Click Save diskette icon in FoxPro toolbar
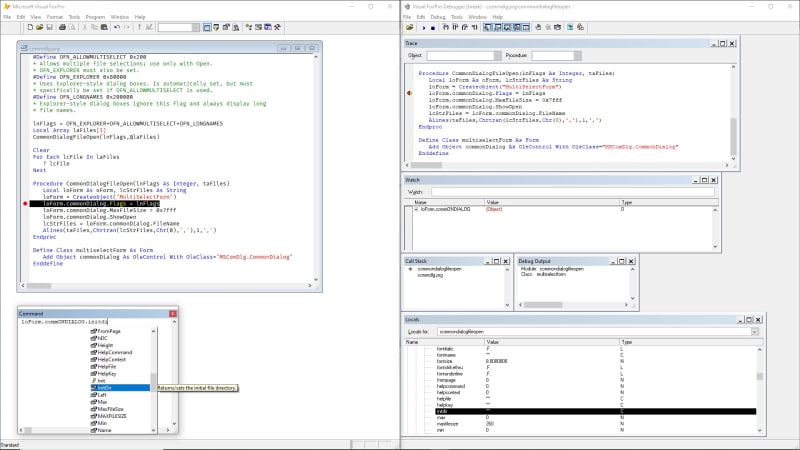 click(x=49, y=27)
